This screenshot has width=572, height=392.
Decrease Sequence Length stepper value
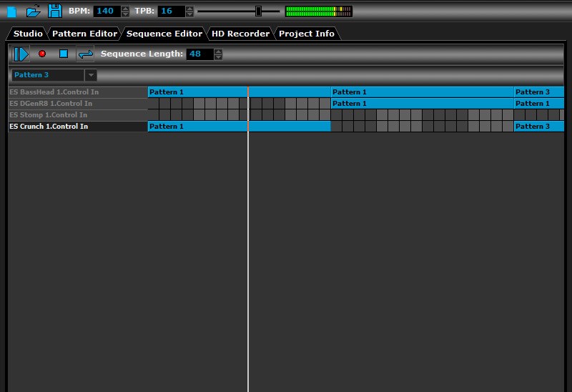[x=218, y=57]
